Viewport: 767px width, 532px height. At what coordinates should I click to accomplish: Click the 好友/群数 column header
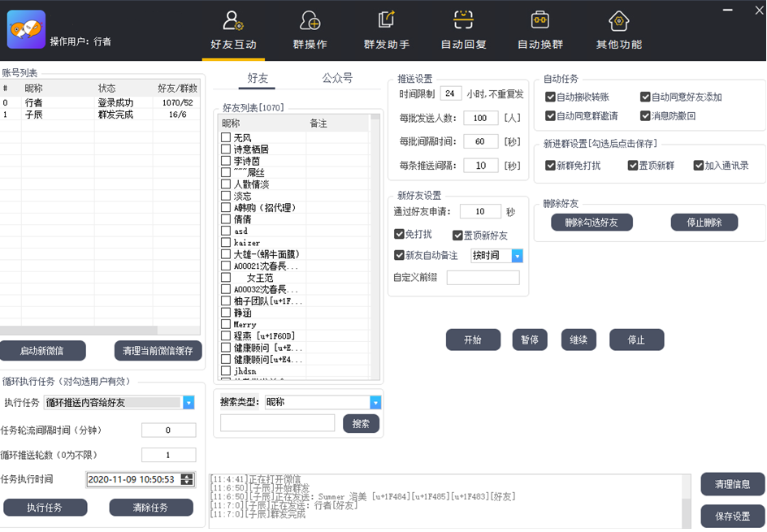point(177,89)
